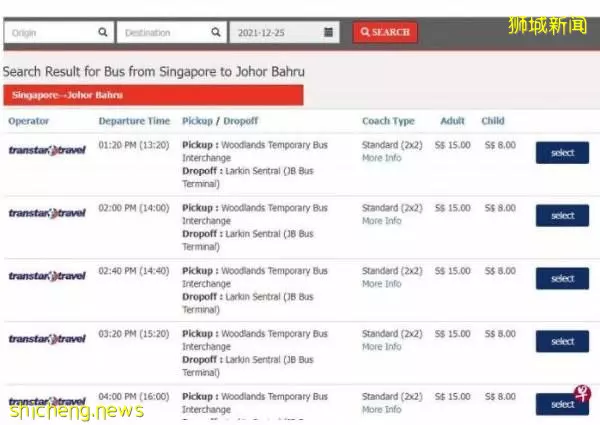Screen dimensions: 600x425
Task: Click the Child column header
Action: [493, 121]
